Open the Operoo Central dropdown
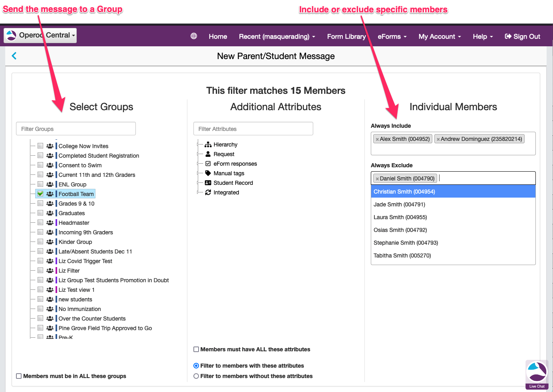The image size is (553, 392). (40, 36)
